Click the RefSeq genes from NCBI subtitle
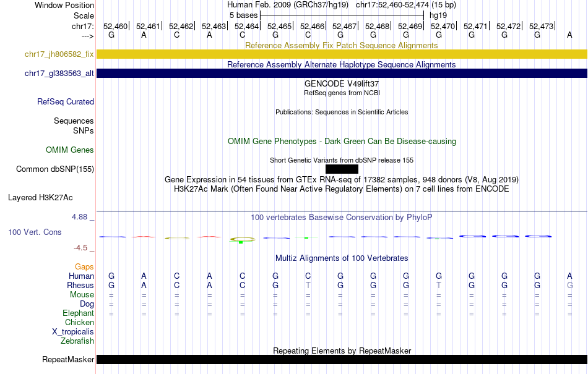The height and width of the screenshot is (374, 588). pyautogui.click(x=342, y=93)
